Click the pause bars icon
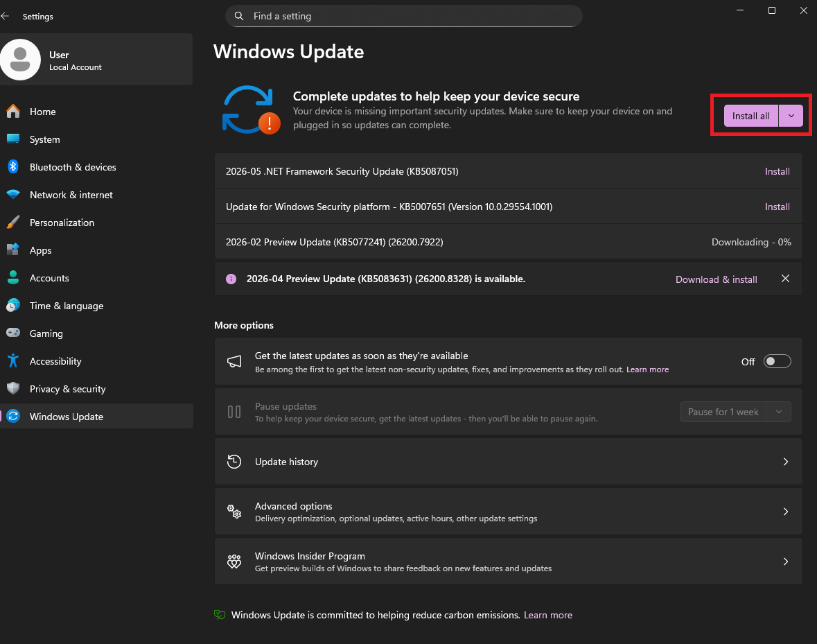Screen dimensions: 817x644 click(x=234, y=412)
